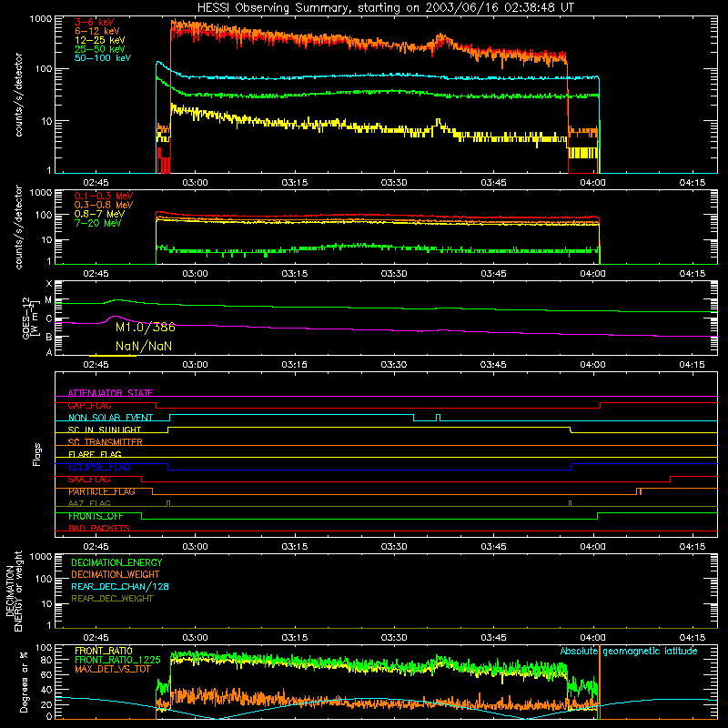Viewport: 728px width, 728px height.
Task: Click 04:00 tick under the MeV counts panel
Action: click(593, 274)
